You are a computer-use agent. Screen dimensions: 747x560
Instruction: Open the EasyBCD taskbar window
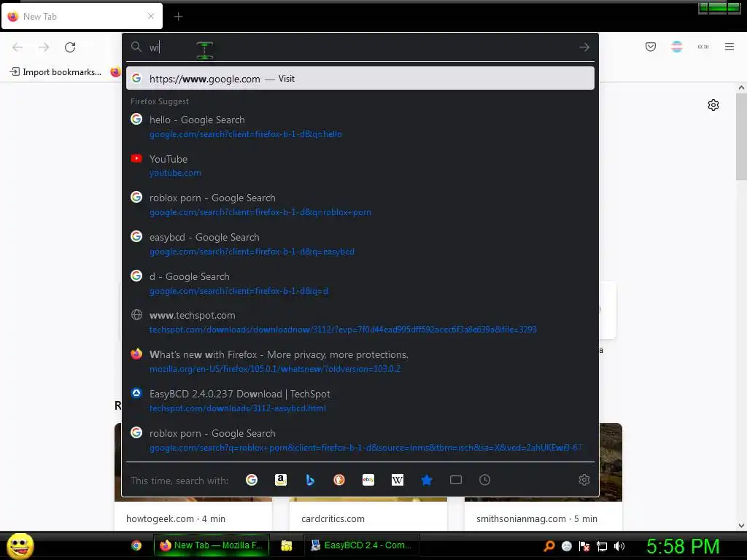(x=362, y=545)
